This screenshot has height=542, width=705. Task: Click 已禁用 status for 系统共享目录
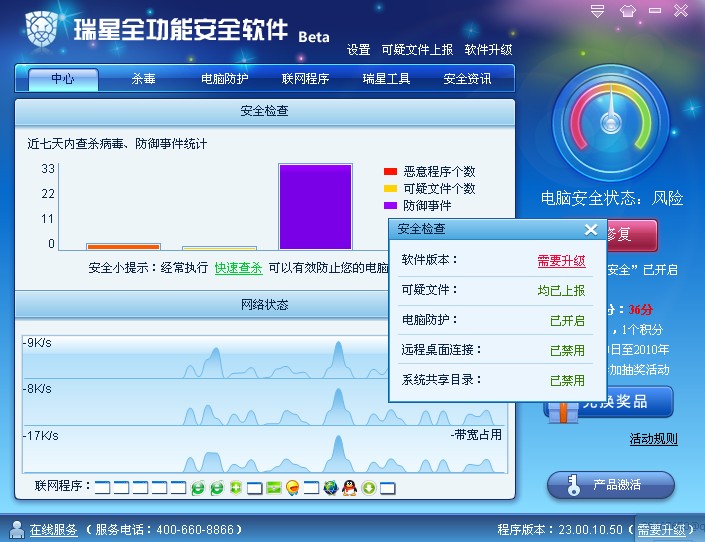[567, 381]
